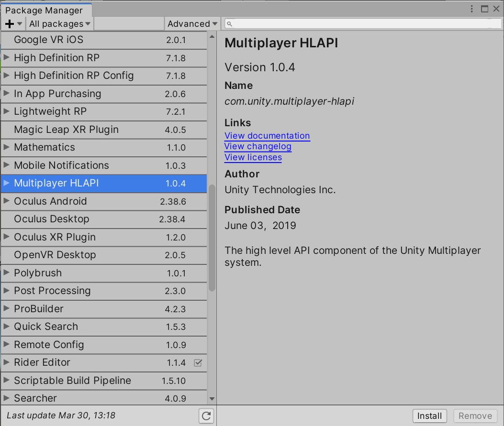
Task: Select the Mathematics package name
Action: (45, 147)
